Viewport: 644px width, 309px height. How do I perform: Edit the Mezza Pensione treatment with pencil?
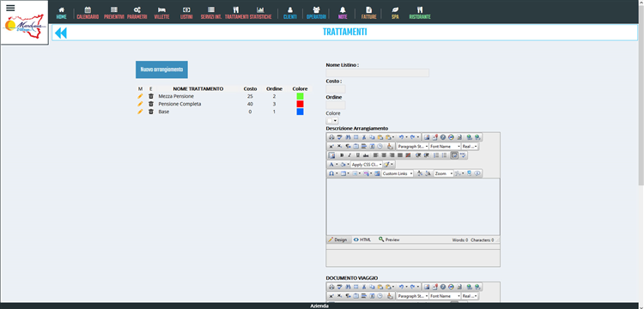click(140, 96)
